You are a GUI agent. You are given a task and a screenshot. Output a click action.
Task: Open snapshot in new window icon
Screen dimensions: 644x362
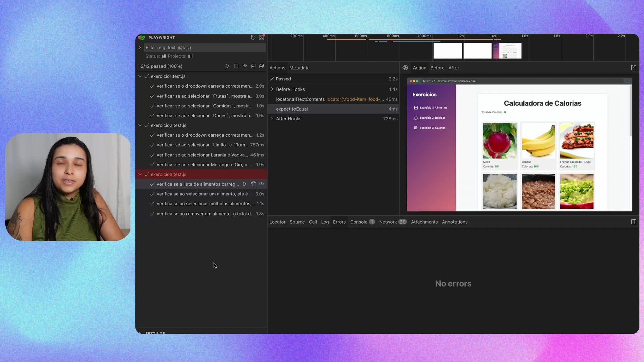[x=634, y=68]
